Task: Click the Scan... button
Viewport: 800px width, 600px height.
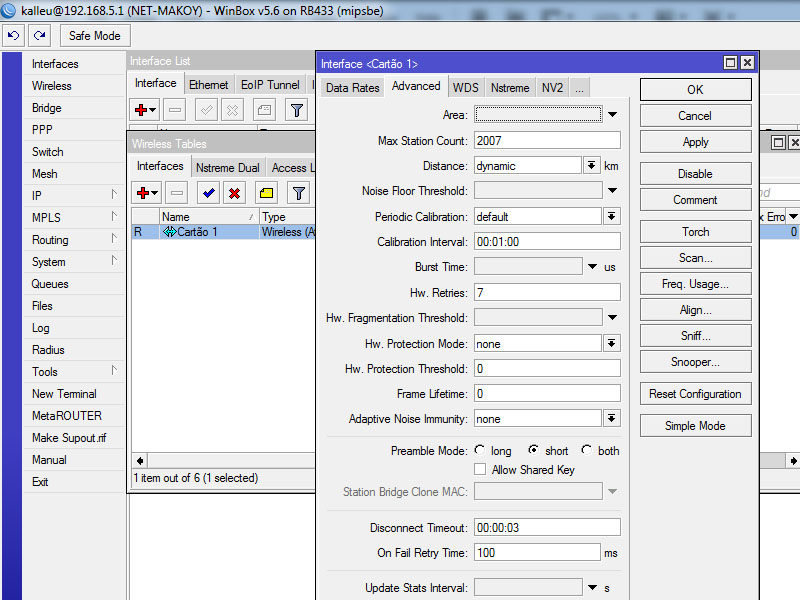Action: coord(695,258)
